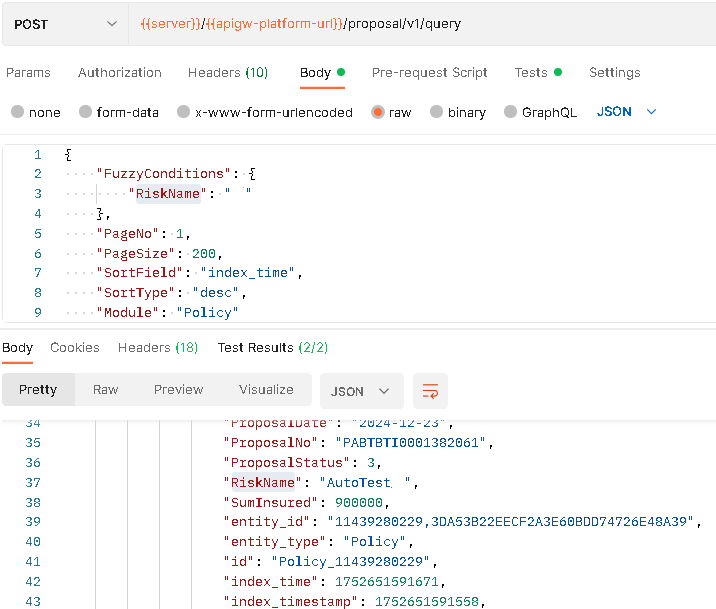The width and height of the screenshot is (716, 609).
Task: Choose the form-data radio button
Action: pyautogui.click(x=86, y=112)
